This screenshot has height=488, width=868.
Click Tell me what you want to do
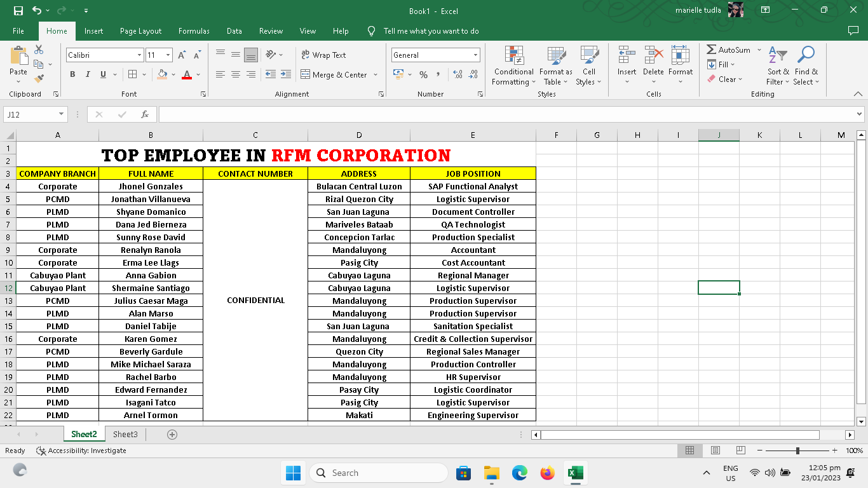click(431, 31)
